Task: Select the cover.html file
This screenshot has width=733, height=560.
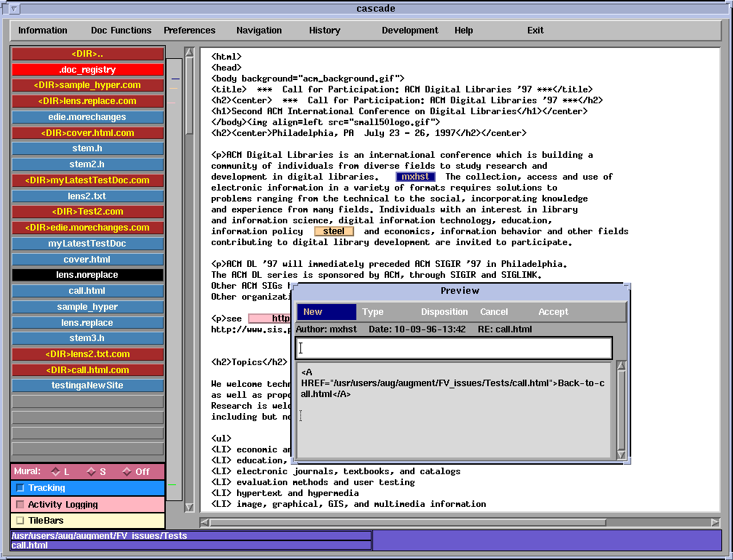Action: 87,260
